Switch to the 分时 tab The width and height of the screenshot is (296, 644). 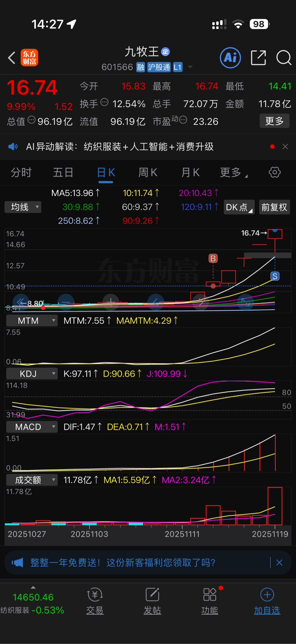tap(21, 172)
